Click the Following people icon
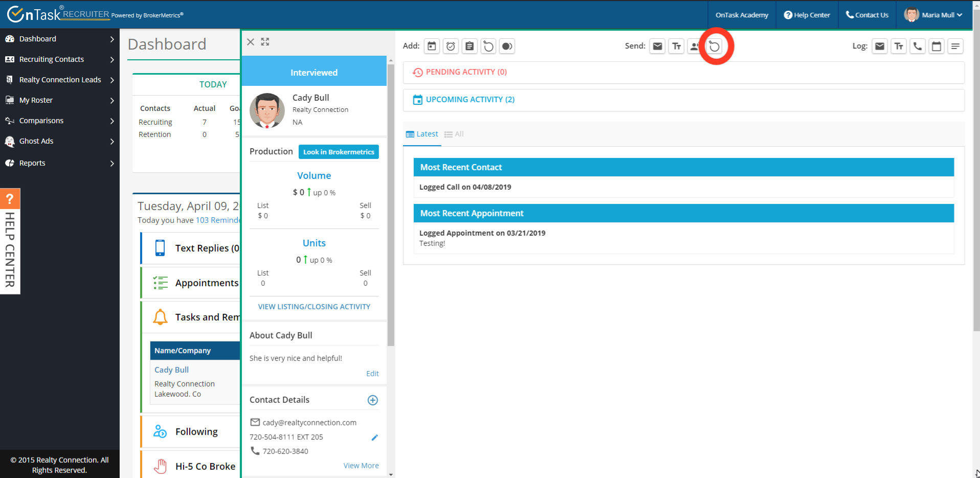Image resolution: width=980 pixels, height=478 pixels. [x=160, y=431]
